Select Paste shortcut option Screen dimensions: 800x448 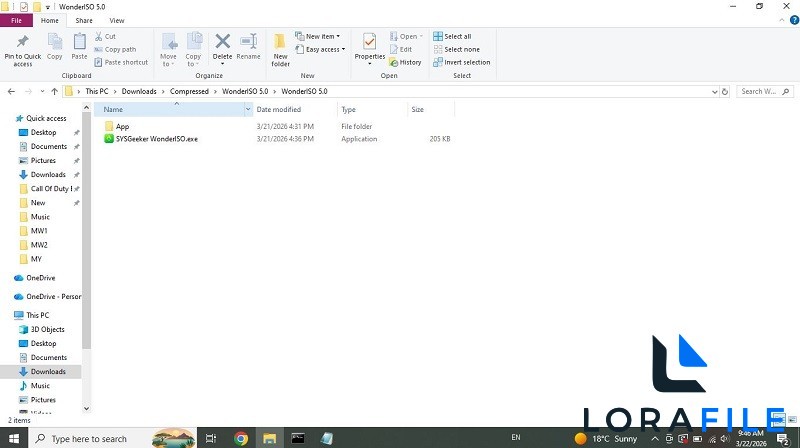click(x=121, y=62)
